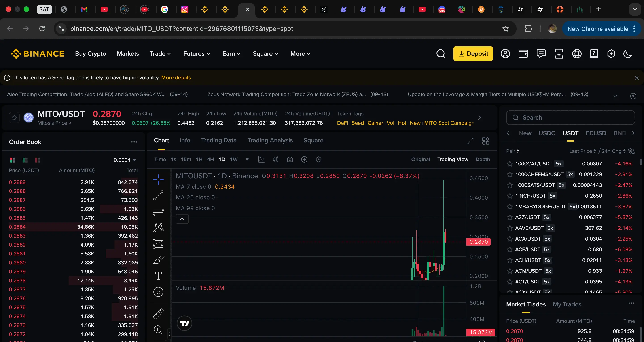Open the forecasting and measurement tool
Image resolution: width=644 pixels, height=342 pixels.
pyautogui.click(x=158, y=244)
